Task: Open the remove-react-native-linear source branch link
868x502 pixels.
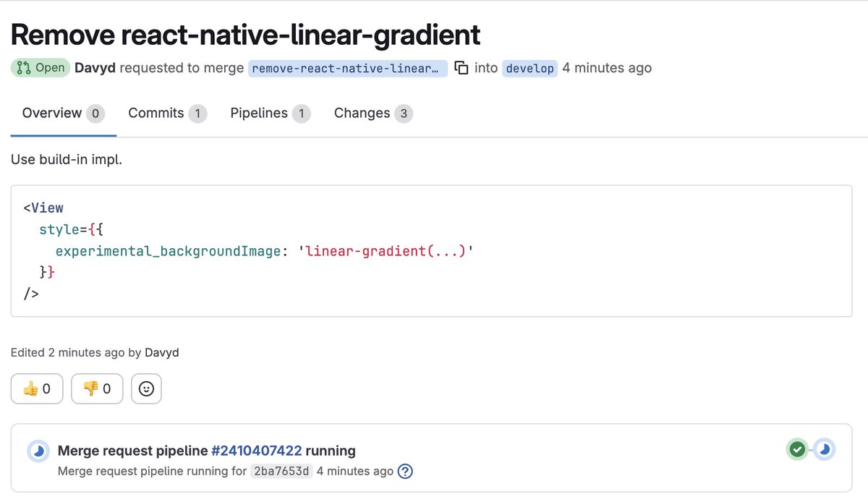Action: [x=348, y=68]
